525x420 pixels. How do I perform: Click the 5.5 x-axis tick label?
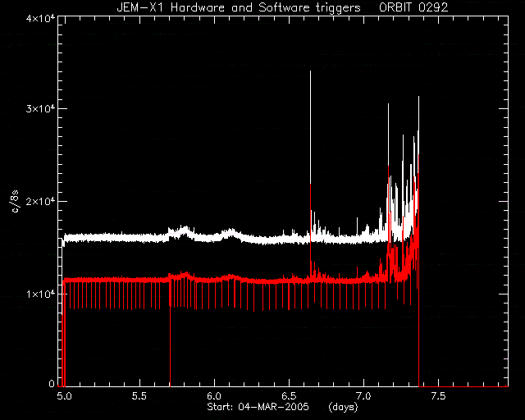click(139, 396)
